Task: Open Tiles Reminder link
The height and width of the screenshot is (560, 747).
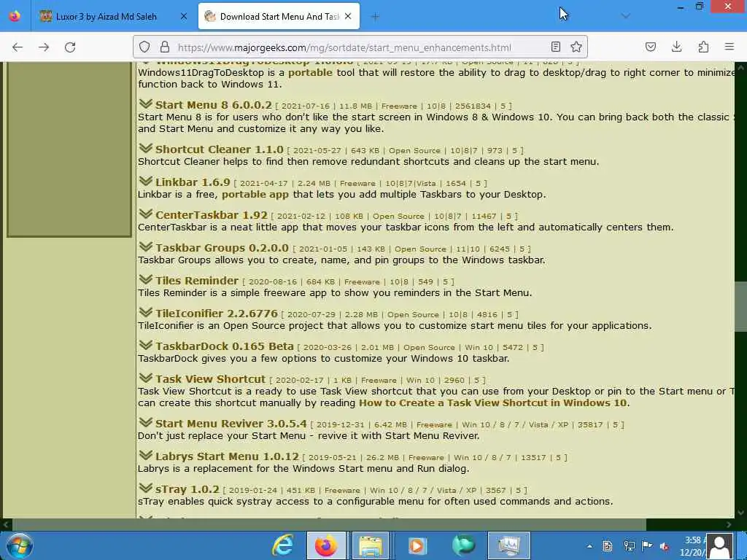Action: (197, 281)
